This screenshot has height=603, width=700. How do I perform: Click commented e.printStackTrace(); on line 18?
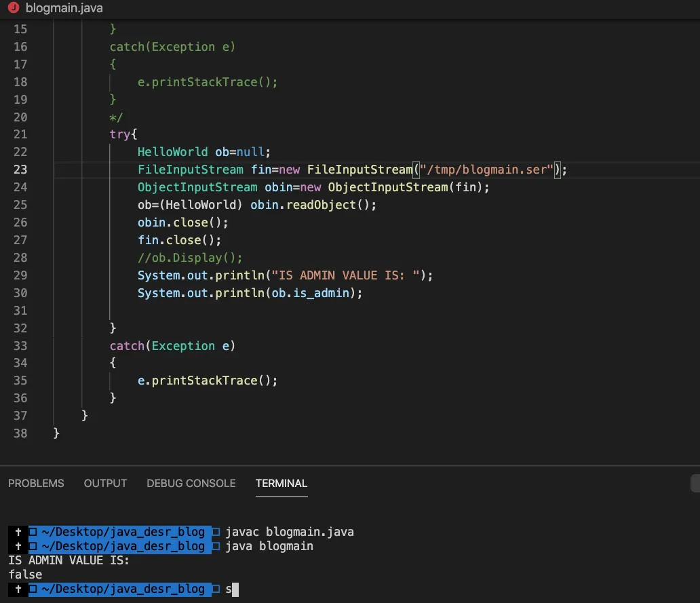click(x=208, y=82)
